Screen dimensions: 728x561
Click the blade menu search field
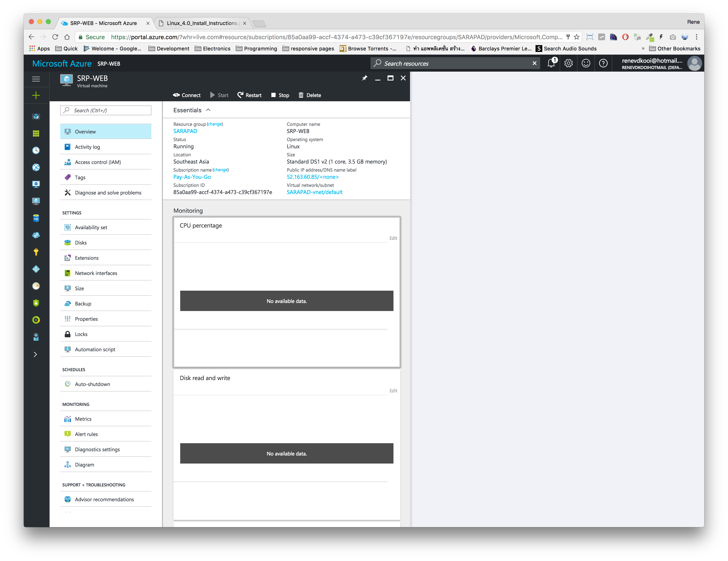click(106, 111)
